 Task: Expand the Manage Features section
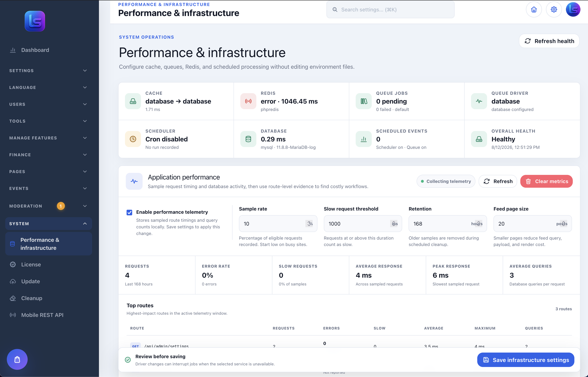[48, 138]
